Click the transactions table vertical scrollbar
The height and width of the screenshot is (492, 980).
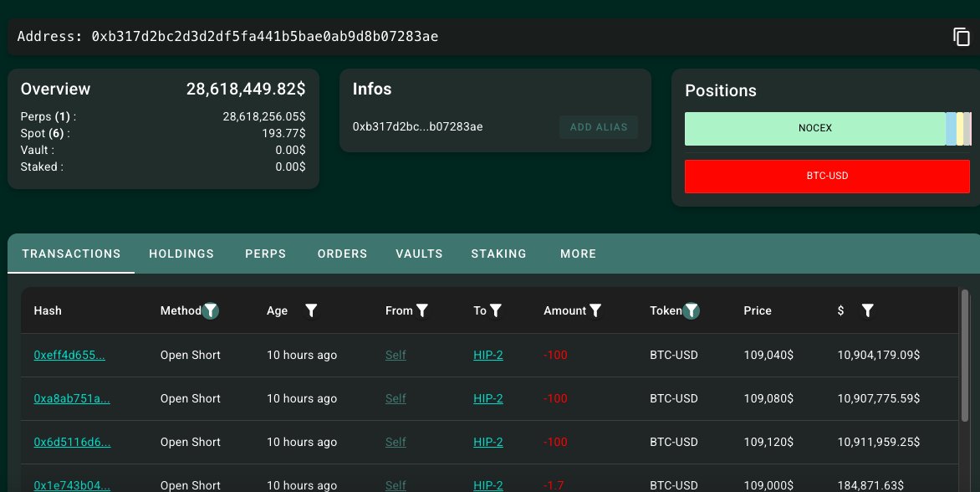point(964,355)
